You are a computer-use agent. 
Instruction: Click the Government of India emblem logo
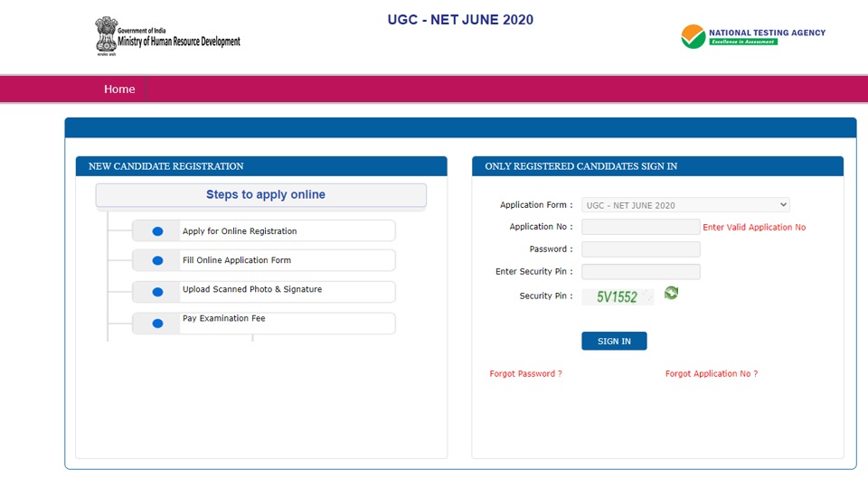point(106,36)
